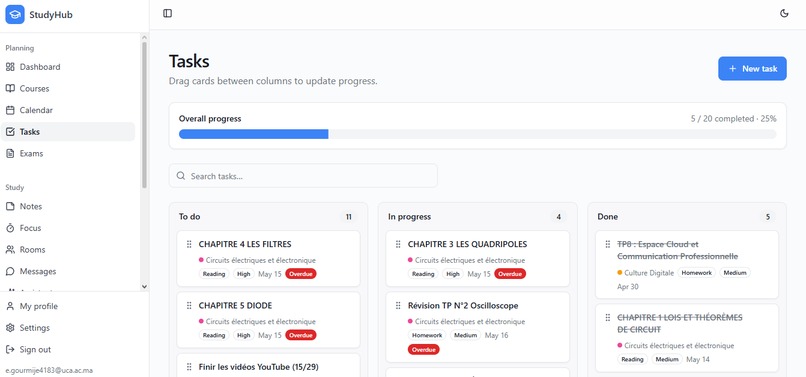Click the sidebar scrollbar thumb
Image resolution: width=806 pixels, height=377 pixels.
point(144,114)
